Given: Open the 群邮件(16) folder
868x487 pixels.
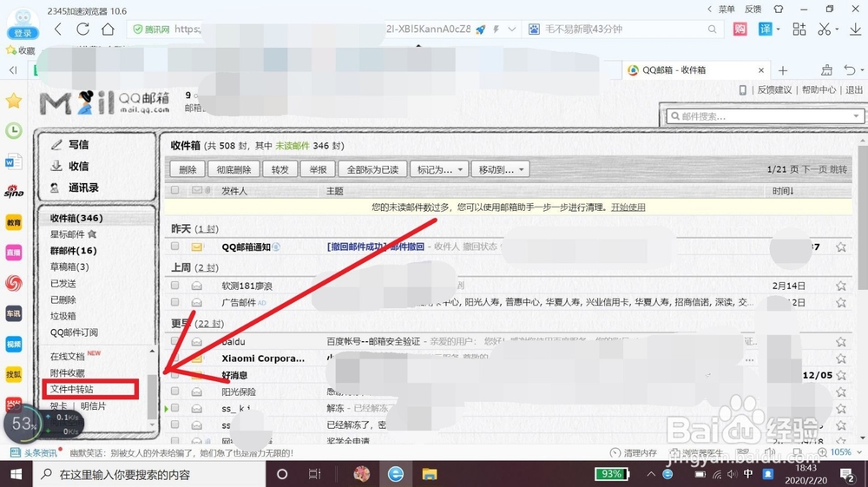Looking at the screenshot, I should [x=73, y=251].
